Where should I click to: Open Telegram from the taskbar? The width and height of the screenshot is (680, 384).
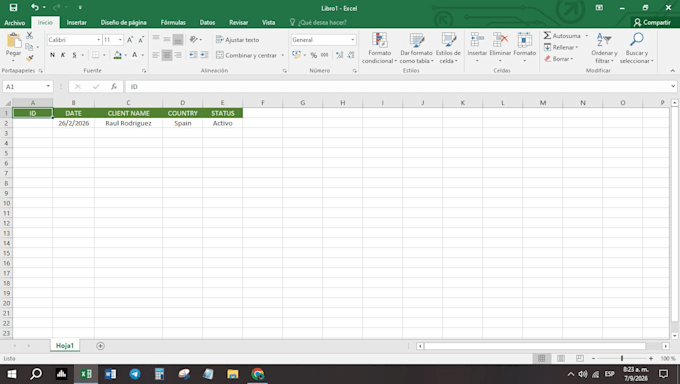pyautogui.click(x=135, y=374)
